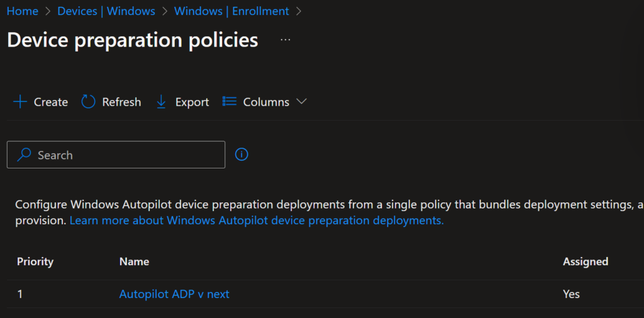
Task: Click the magnifying glass search icon
Action: [24, 155]
